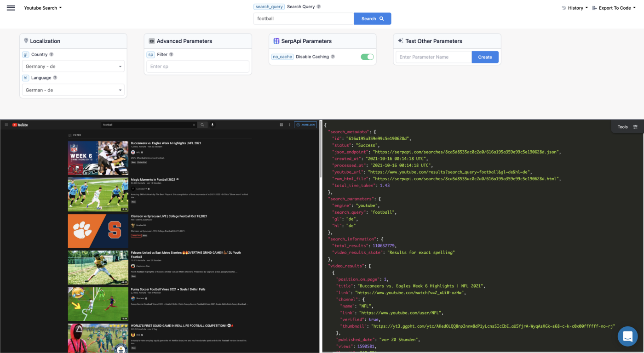Click the blueleaf66 channel avatar

pyautogui.click(x=133, y=225)
